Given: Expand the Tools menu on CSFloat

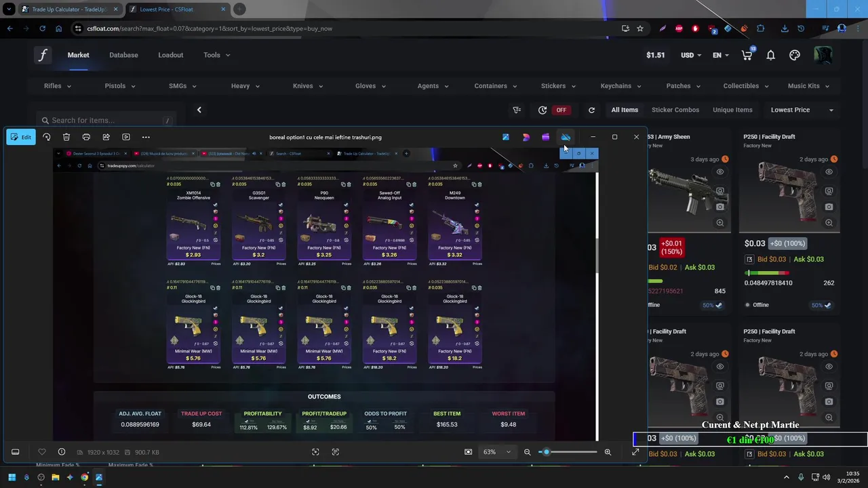Looking at the screenshot, I should point(216,55).
